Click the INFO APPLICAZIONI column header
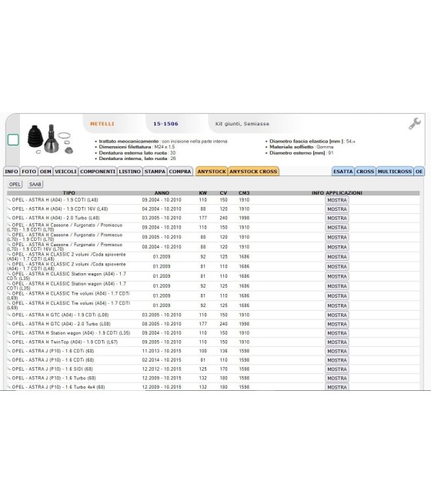This screenshot has width=431, height=504. tap(337, 193)
